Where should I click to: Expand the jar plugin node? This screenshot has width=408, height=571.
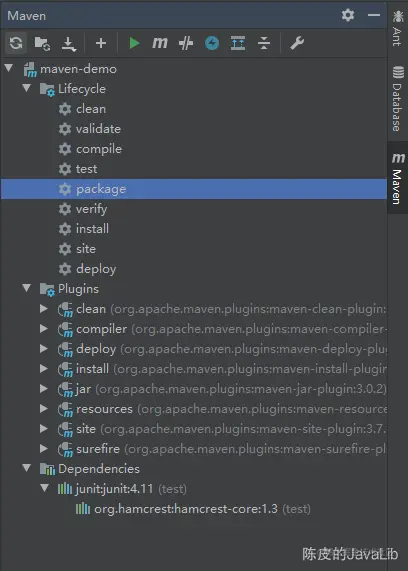click(x=44, y=389)
